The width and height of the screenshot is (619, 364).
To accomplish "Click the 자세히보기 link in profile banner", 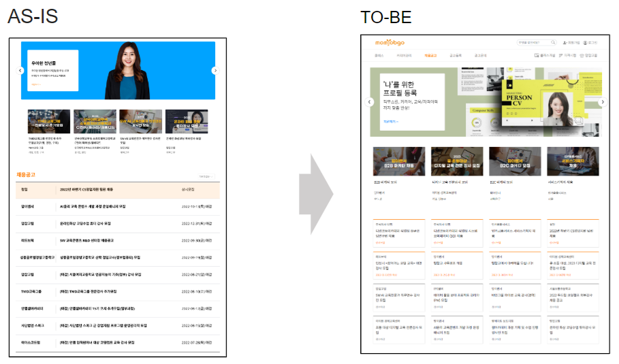I will point(390,121).
